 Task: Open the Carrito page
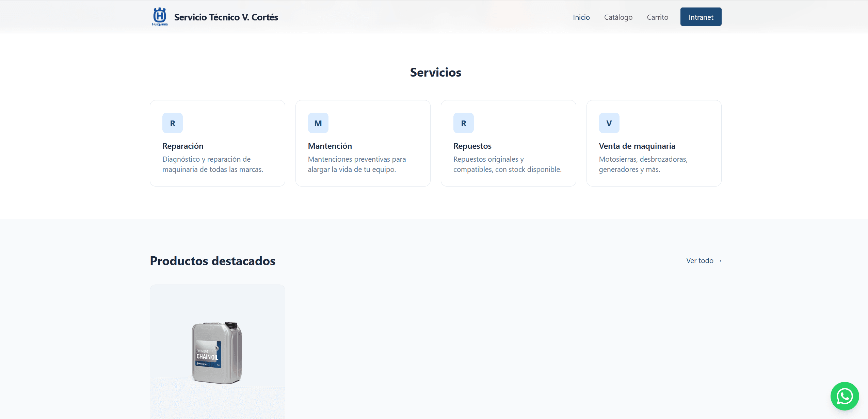pos(657,17)
